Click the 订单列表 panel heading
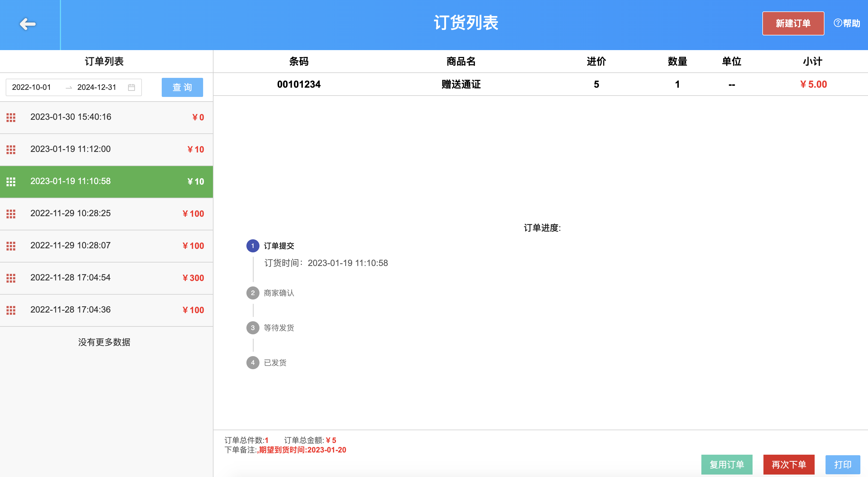 point(104,61)
